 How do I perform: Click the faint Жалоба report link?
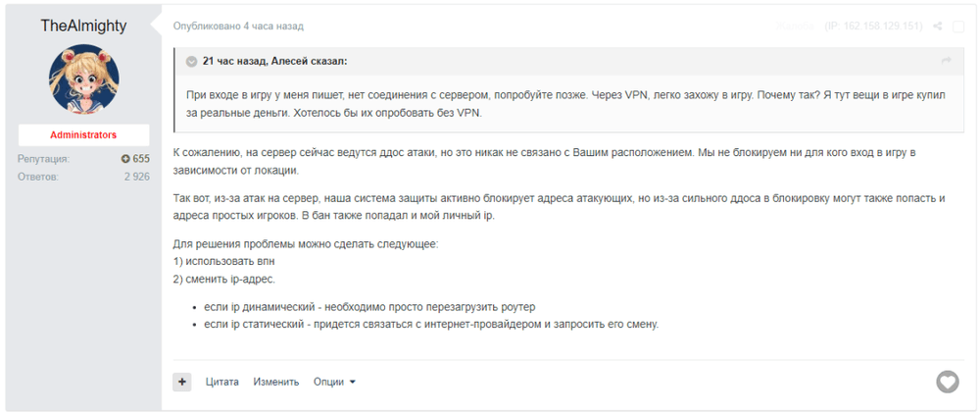point(796,26)
